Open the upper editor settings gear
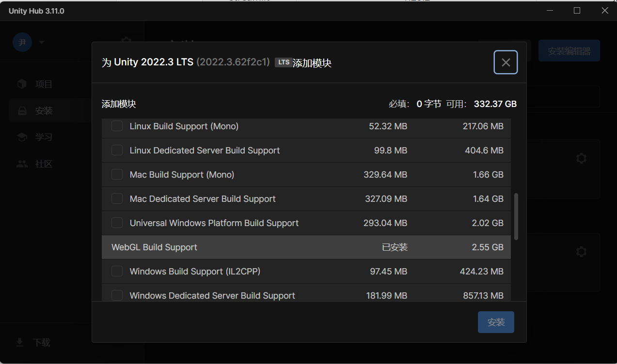 click(581, 158)
